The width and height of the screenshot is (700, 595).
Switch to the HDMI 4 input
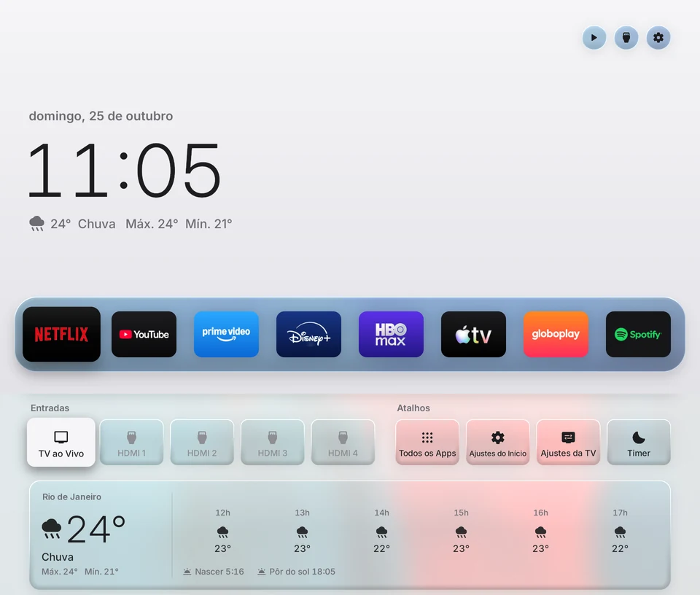[x=343, y=443]
